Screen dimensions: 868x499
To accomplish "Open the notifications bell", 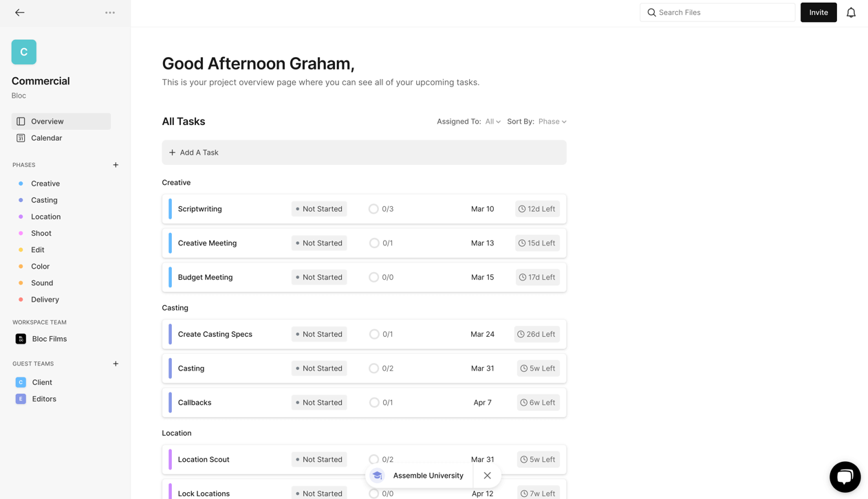I will [x=851, y=12].
